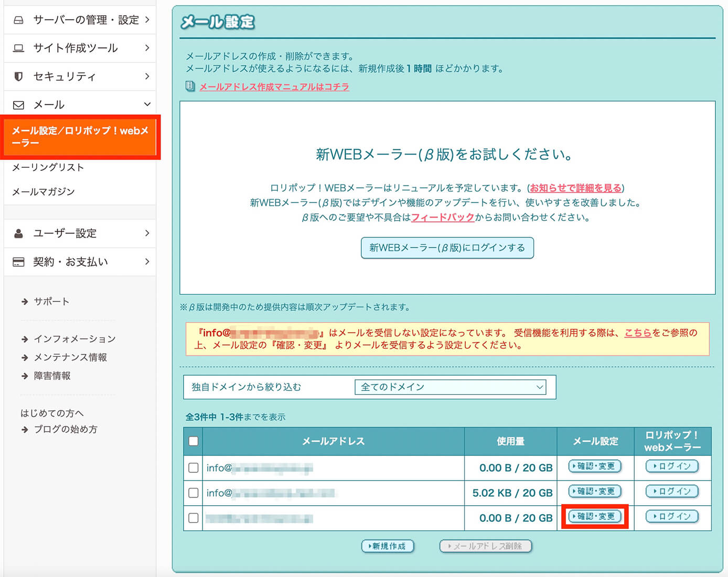Expand the ユーザー設定 chevron

[x=147, y=233]
